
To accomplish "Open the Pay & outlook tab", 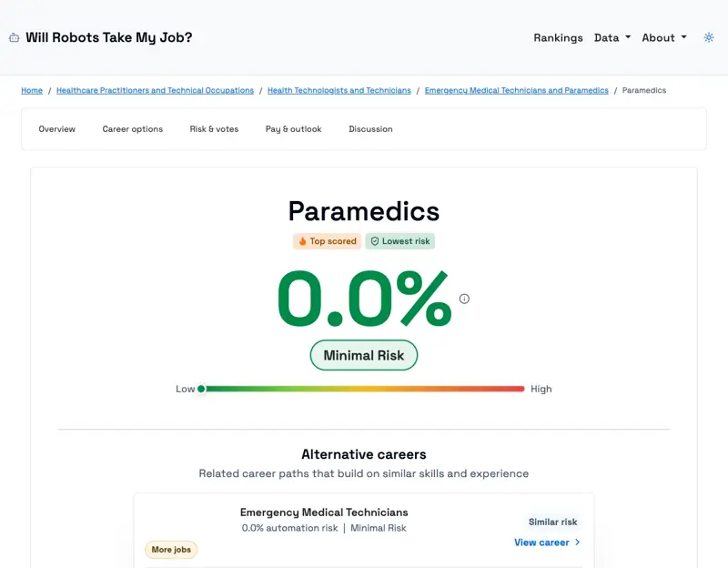I will coord(293,129).
